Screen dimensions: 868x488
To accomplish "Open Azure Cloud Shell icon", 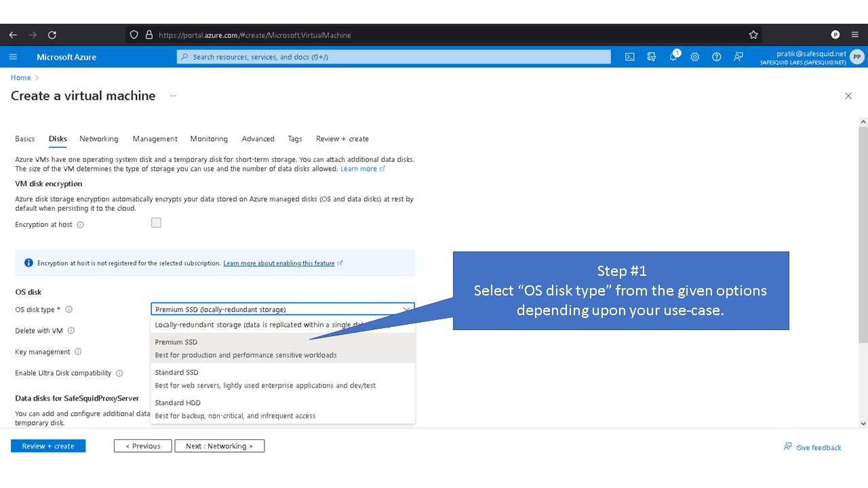I will tap(630, 57).
